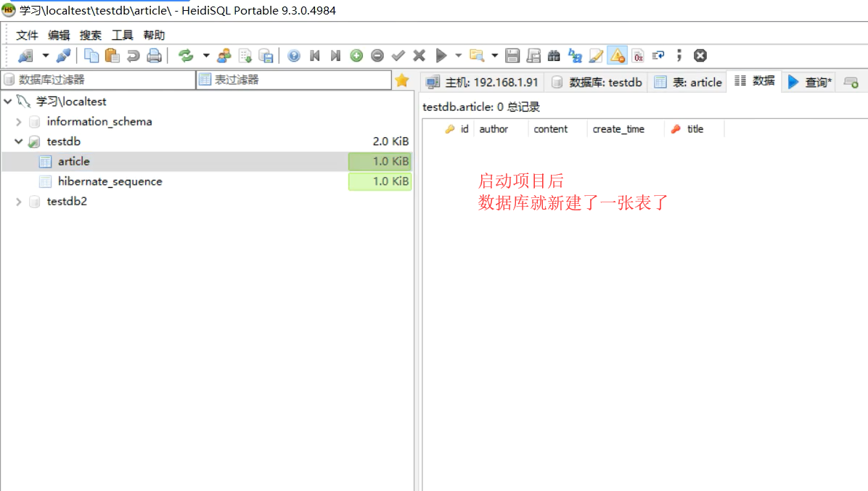This screenshot has width=868, height=491.
Task: Open the run query dropdown arrow
Action: point(459,56)
